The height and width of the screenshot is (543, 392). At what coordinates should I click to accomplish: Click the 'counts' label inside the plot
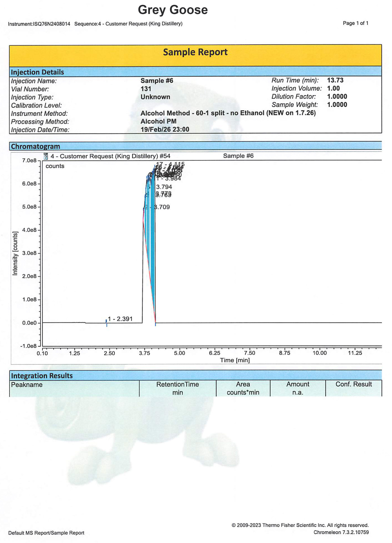point(55,166)
